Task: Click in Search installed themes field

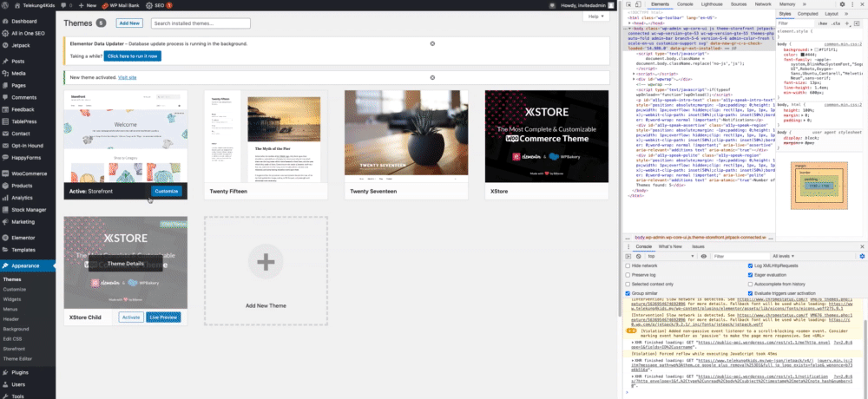Action: 201,23
